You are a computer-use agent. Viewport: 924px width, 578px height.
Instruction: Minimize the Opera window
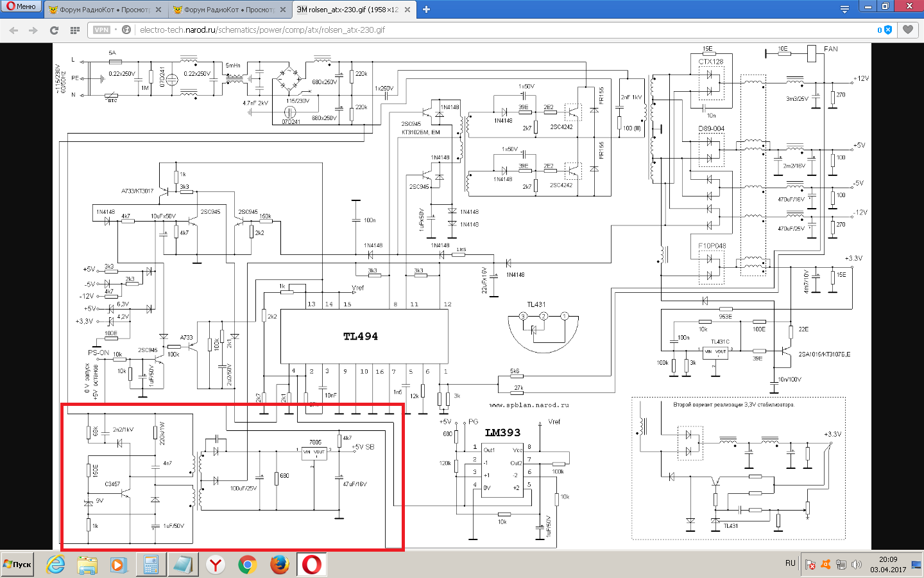click(x=868, y=6)
